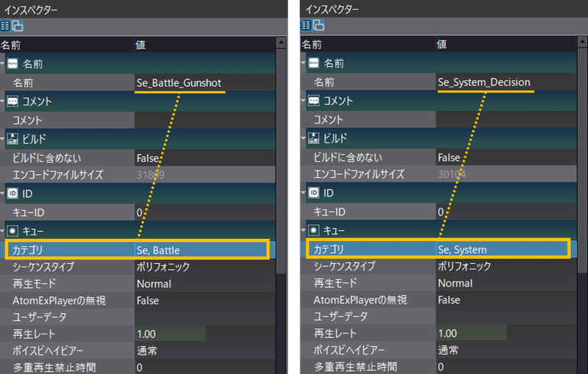Click the second toolbar icon in left inspector
This screenshot has width=588, height=374.
click(17, 26)
